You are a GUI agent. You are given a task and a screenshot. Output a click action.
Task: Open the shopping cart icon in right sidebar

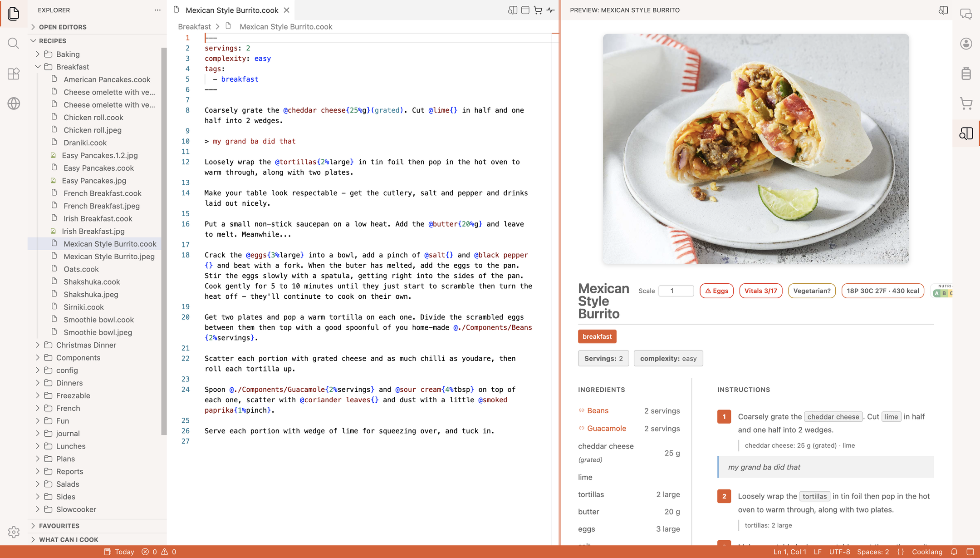pyautogui.click(x=966, y=104)
